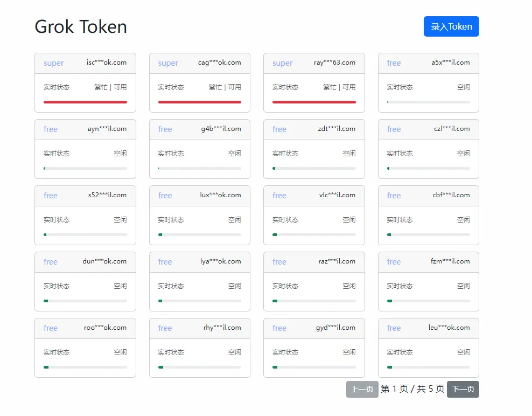Image resolution: width=532 pixels, height=416 pixels.
Task: Click 繁忙 | 可用 status in ray***63.com card
Action: click(339, 87)
